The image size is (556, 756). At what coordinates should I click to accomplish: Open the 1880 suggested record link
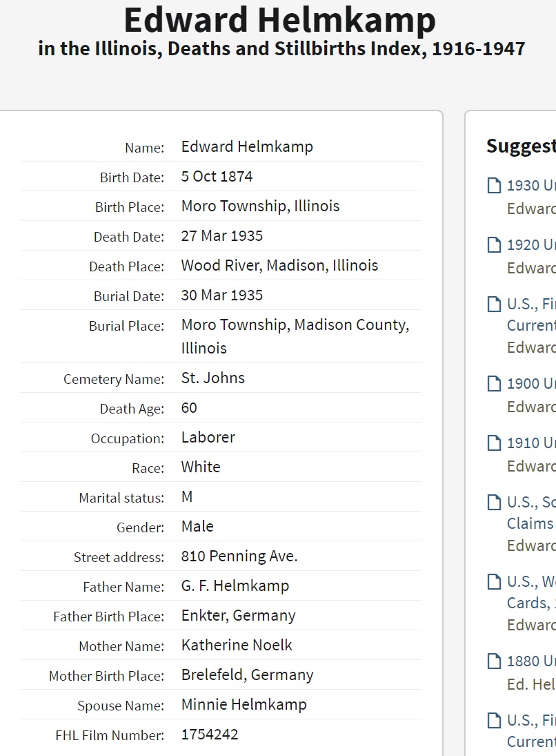point(531,661)
